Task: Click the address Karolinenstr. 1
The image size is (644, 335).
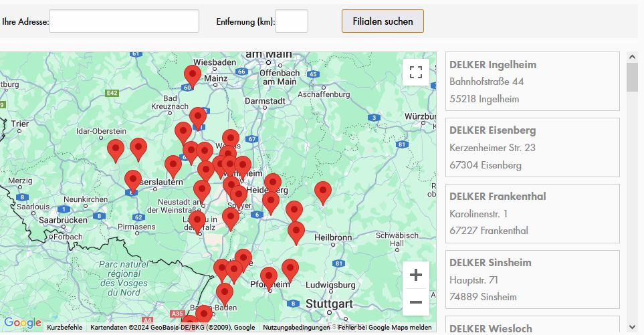Action: (478, 214)
